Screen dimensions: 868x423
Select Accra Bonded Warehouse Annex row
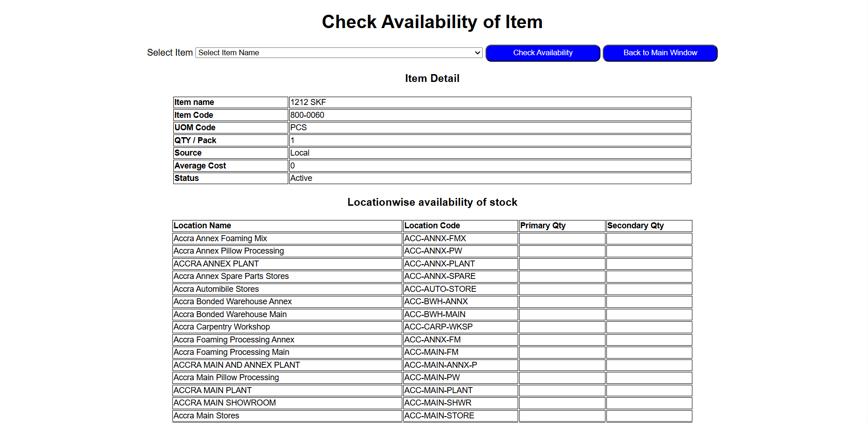click(x=287, y=301)
